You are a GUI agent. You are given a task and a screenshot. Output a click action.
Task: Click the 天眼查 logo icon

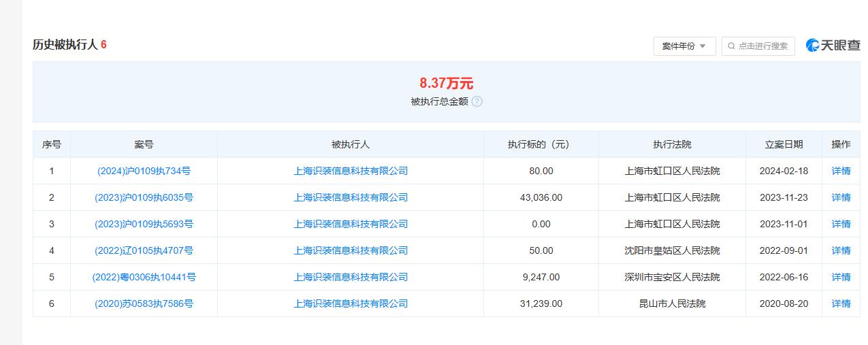(x=813, y=46)
